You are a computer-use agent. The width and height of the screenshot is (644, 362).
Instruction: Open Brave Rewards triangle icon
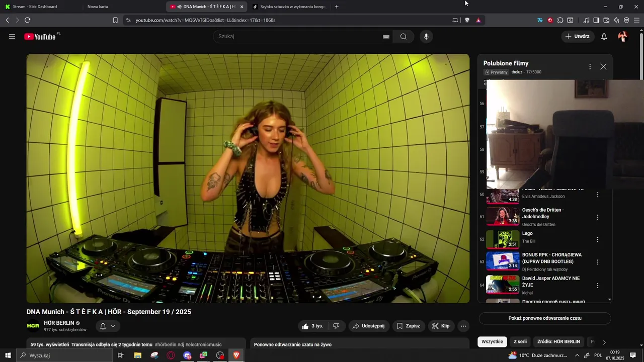[478, 20]
